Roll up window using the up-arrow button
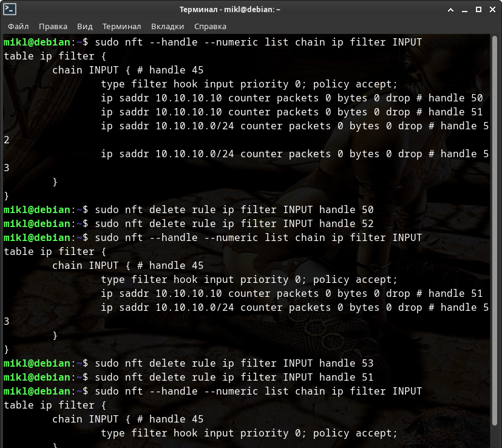Image resolution: width=502 pixels, height=448 pixels. [450, 9]
